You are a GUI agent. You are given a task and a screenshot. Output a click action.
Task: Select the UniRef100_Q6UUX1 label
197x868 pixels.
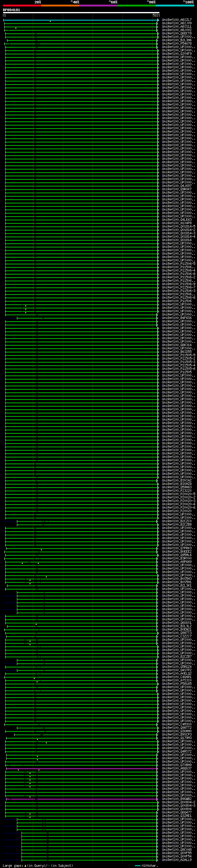tap(176, 623)
